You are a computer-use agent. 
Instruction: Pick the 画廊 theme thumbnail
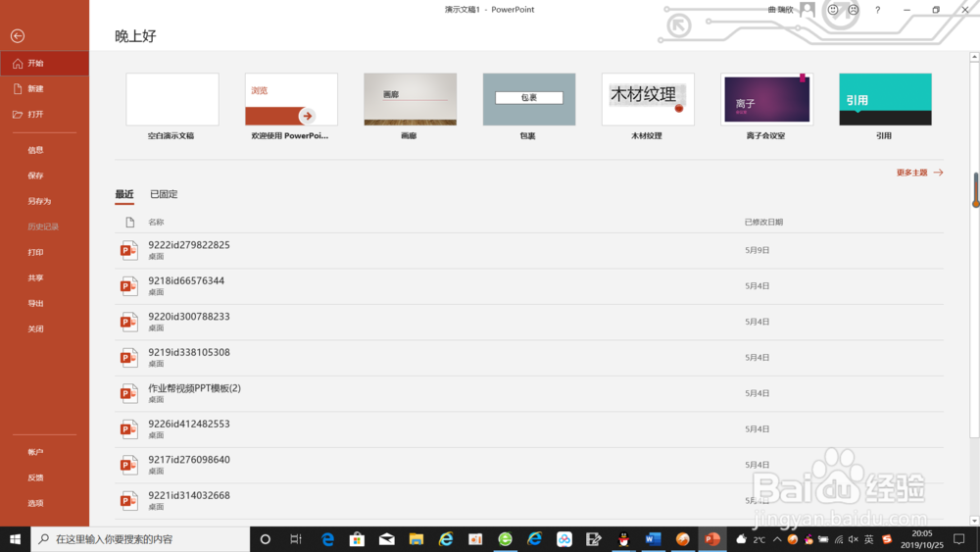pos(410,99)
